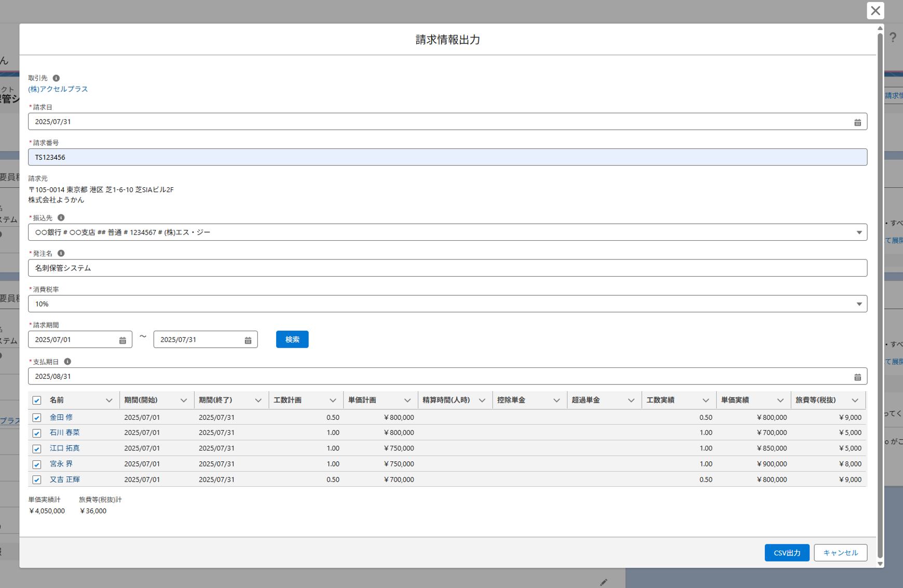Open calendar for billing period start date
Viewport: 903px width, 588px height.
pyautogui.click(x=122, y=340)
